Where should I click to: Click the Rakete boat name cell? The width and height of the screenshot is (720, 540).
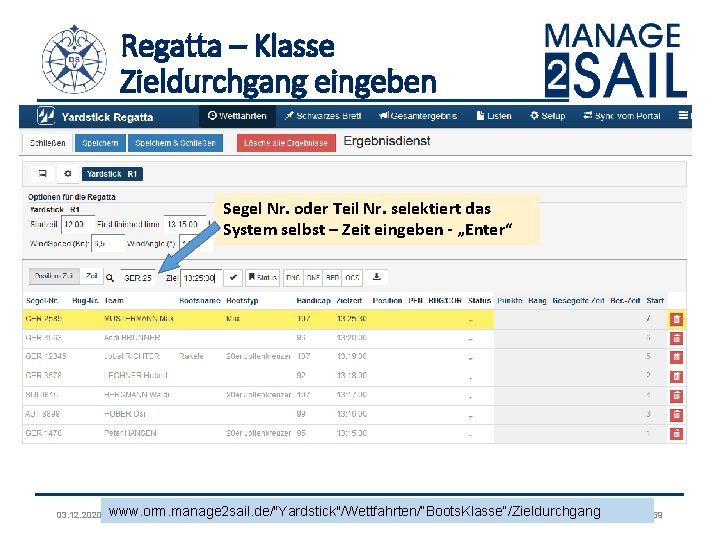[191, 356]
